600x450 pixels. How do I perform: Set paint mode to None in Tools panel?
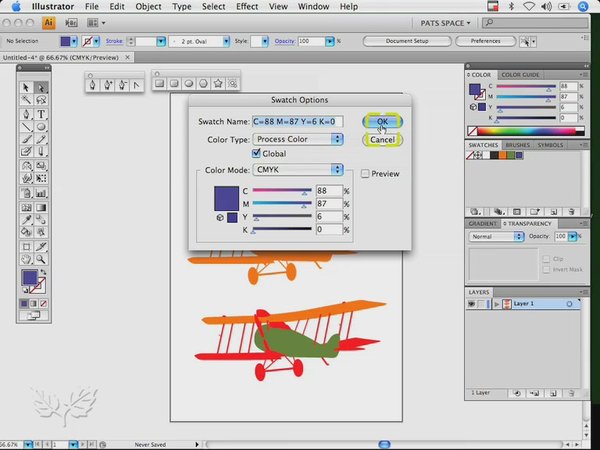coord(44,304)
